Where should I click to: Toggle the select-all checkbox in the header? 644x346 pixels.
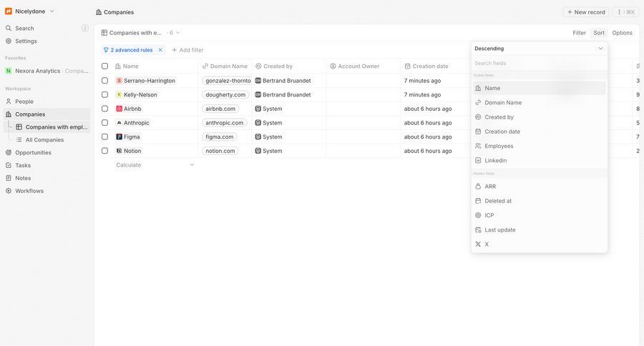(x=104, y=66)
